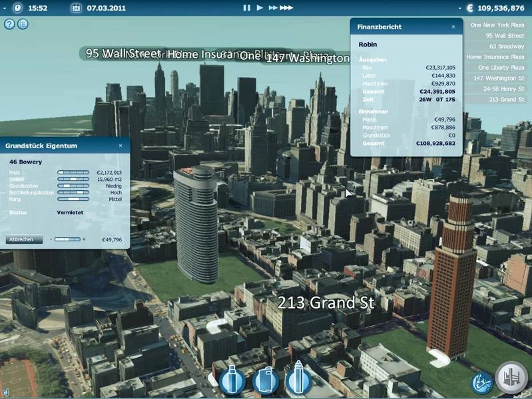Decrease rent with the minus button

[51, 239]
